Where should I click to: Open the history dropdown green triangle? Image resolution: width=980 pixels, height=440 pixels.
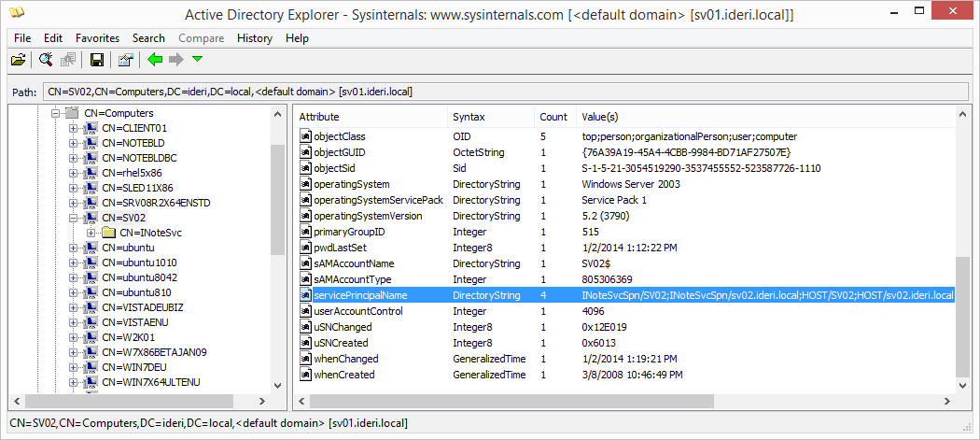198,59
